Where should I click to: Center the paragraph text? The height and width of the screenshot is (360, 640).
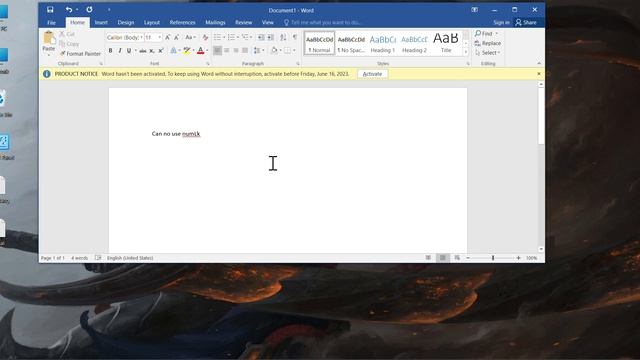(227, 51)
